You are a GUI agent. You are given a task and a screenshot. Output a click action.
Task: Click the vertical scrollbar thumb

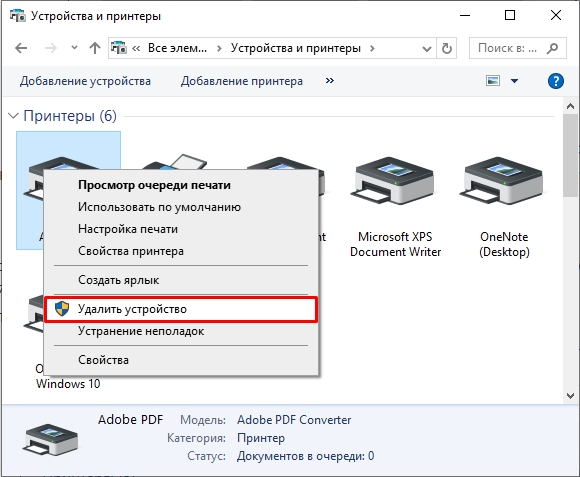570,155
